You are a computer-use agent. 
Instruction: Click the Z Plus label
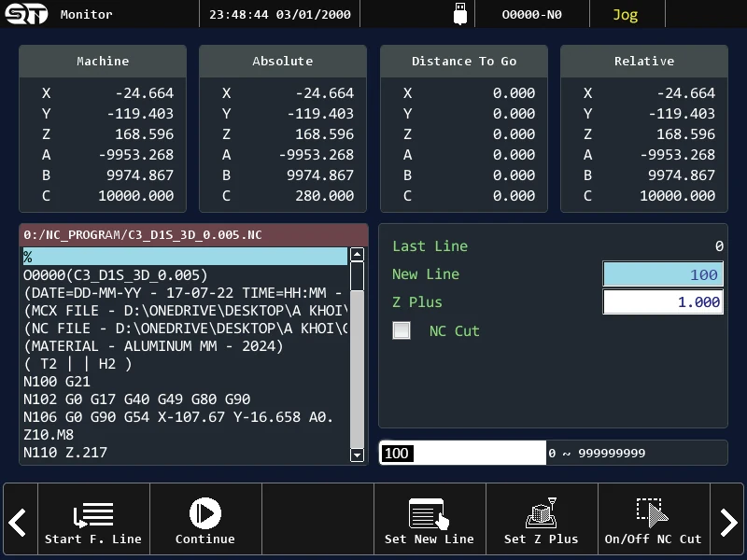coord(416,301)
